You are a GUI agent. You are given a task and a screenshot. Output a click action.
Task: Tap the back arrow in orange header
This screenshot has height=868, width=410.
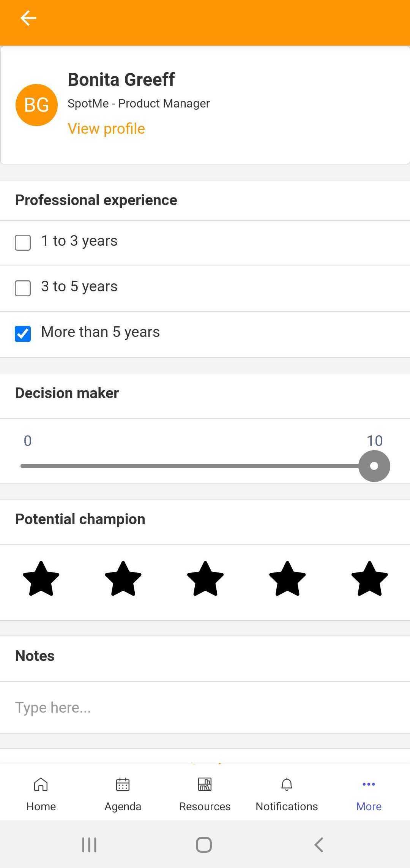tap(28, 18)
